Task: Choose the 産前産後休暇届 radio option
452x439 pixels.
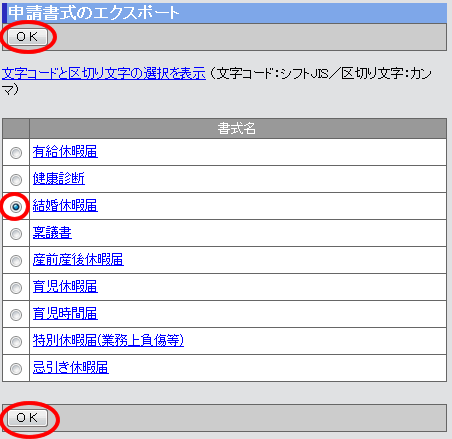Action: click(x=16, y=261)
